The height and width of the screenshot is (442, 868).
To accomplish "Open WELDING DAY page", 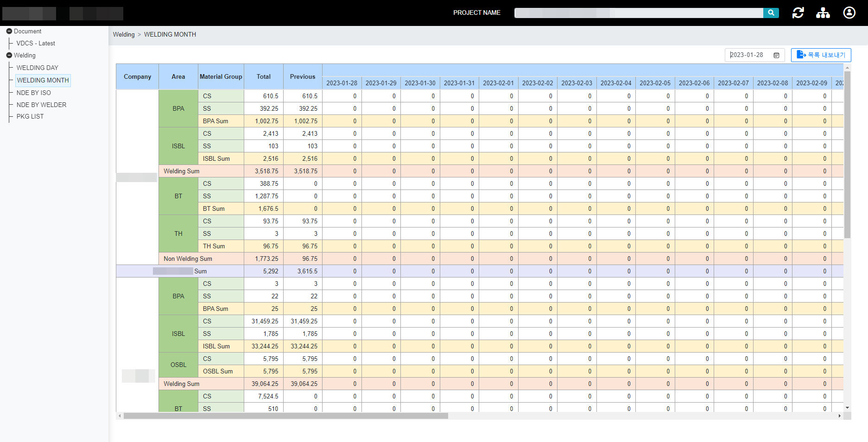I will [x=38, y=68].
